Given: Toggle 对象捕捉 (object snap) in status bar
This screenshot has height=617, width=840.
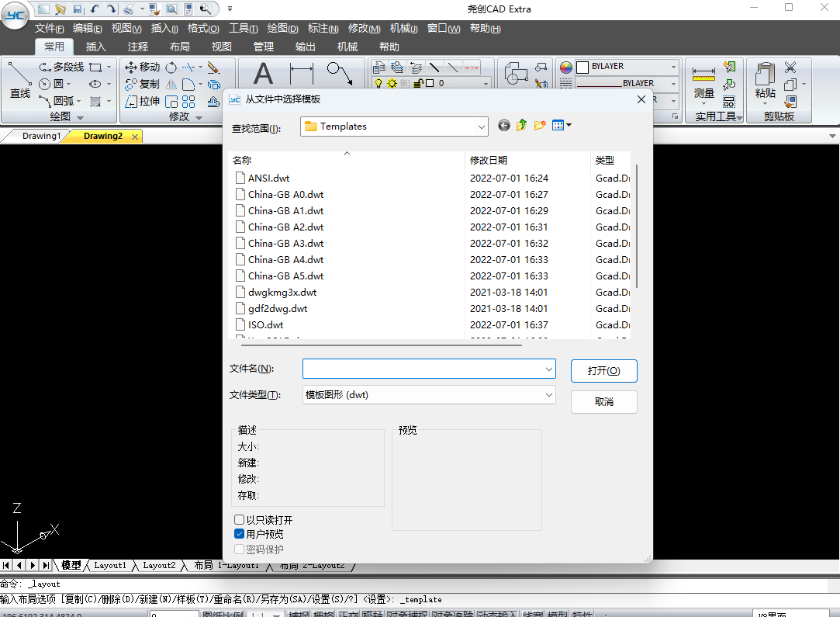Looking at the screenshot, I should coord(406,614).
